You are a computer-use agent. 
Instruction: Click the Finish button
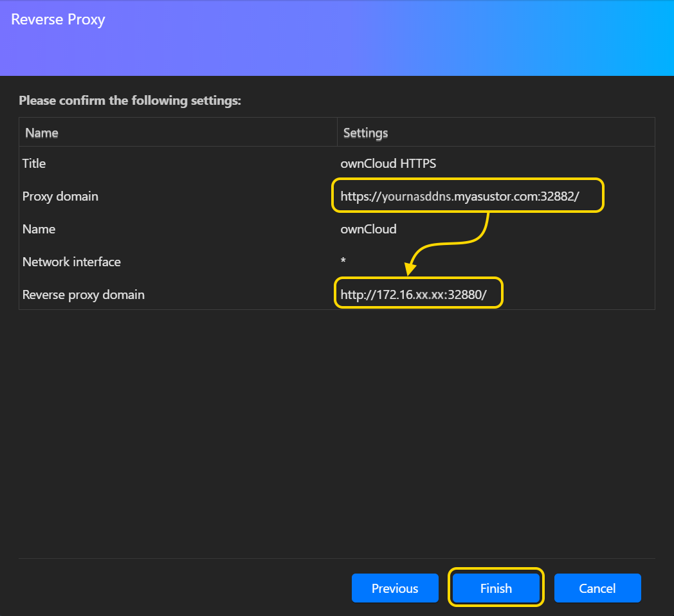496,588
